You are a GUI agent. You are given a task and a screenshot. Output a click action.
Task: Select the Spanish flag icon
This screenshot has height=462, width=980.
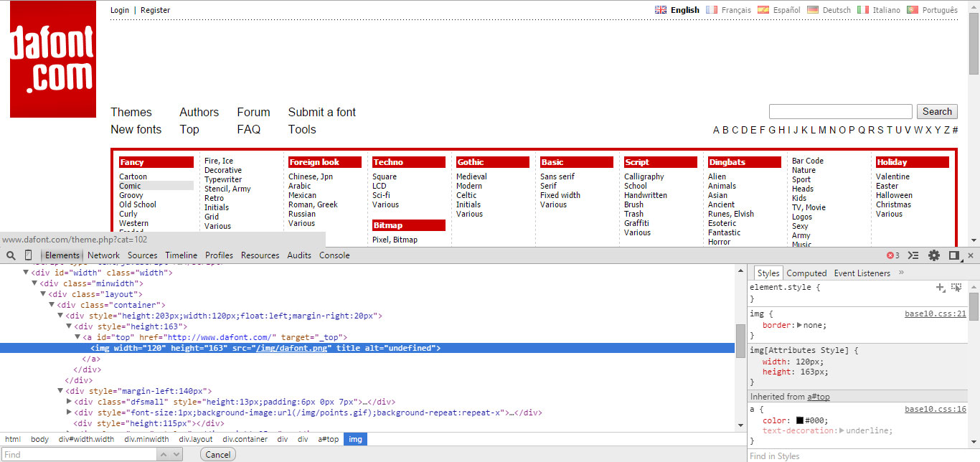[x=763, y=10]
